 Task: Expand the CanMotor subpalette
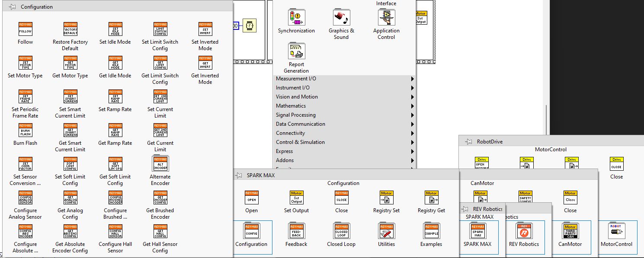coord(570,231)
